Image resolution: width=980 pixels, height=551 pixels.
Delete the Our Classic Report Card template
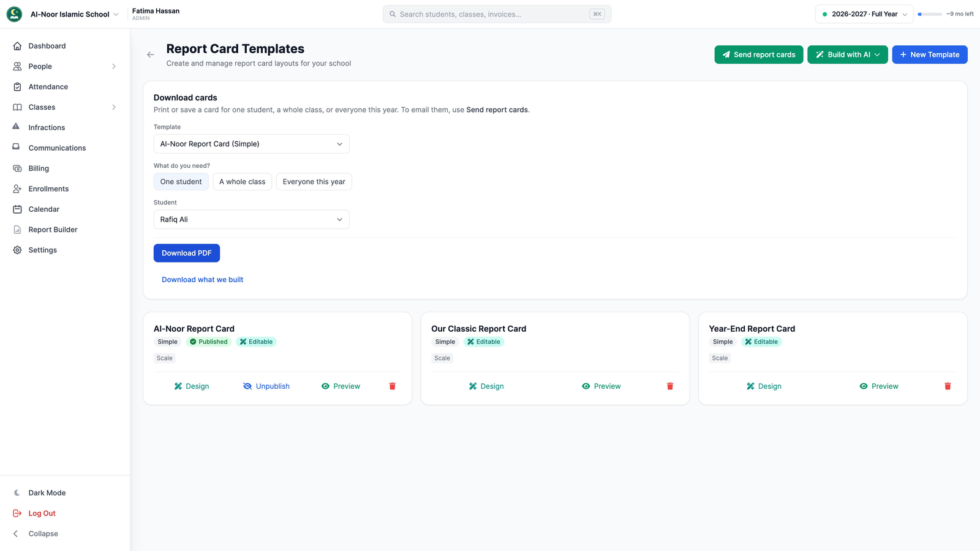click(x=670, y=386)
